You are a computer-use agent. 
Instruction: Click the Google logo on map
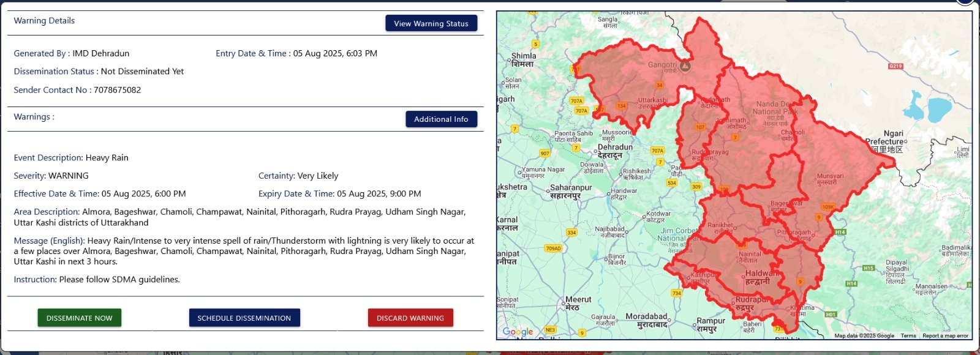coord(518,332)
